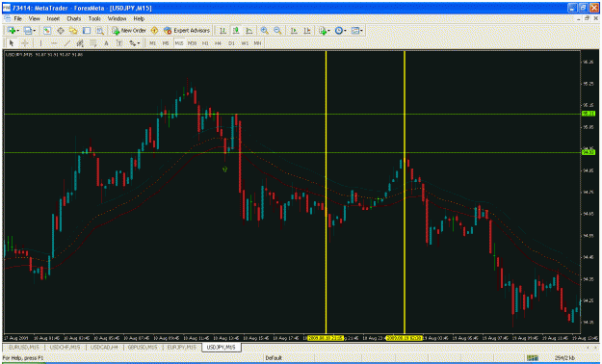Select the Text Label tool
The width and height of the screenshot is (602, 364).
(119, 43)
